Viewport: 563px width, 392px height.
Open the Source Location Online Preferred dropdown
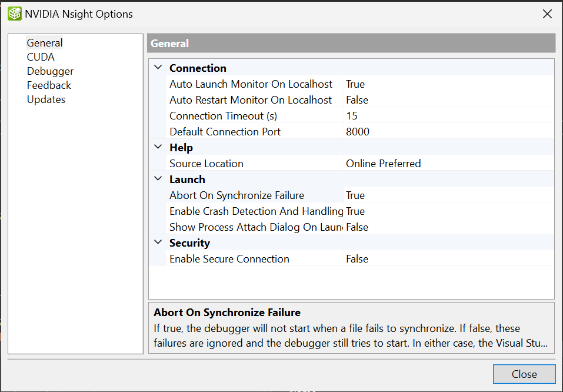pos(447,164)
